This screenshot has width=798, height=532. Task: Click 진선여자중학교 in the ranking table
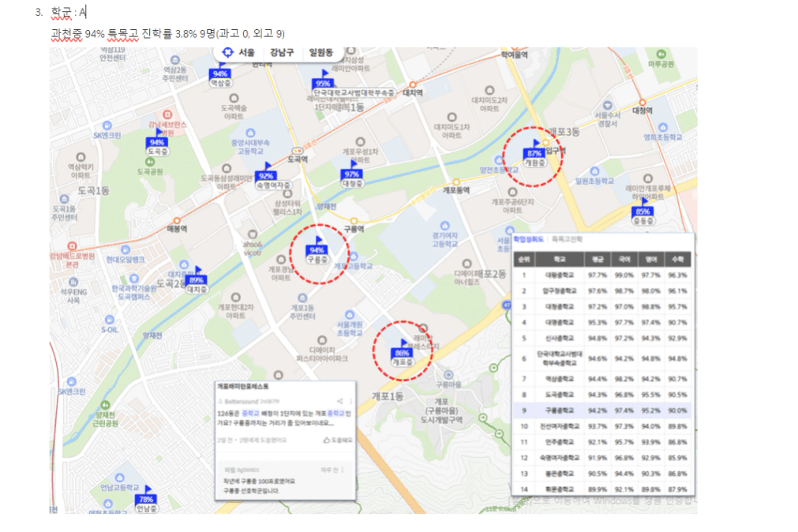coord(560,426)
